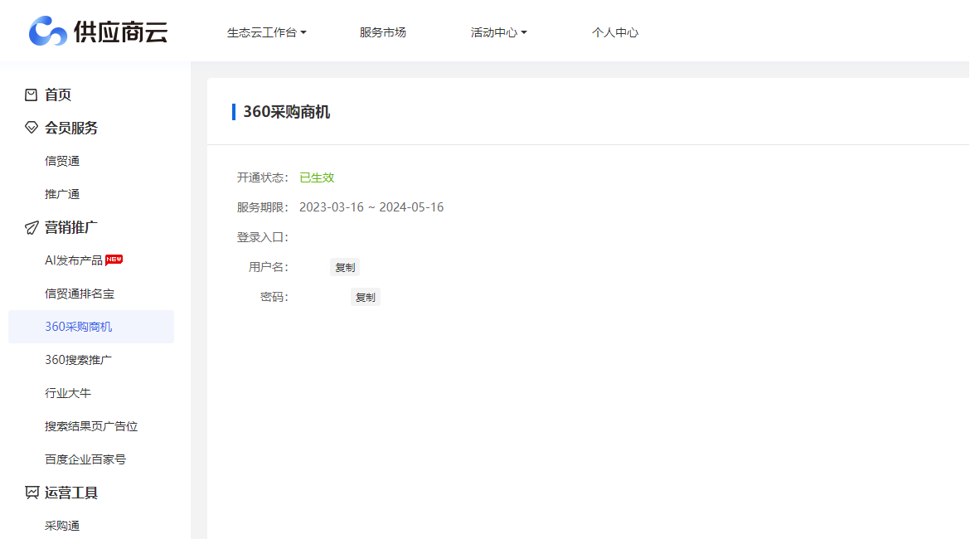This screenshot has height=539, width=980.
Task: Click the 密码 label
Action: pos(274,297)
